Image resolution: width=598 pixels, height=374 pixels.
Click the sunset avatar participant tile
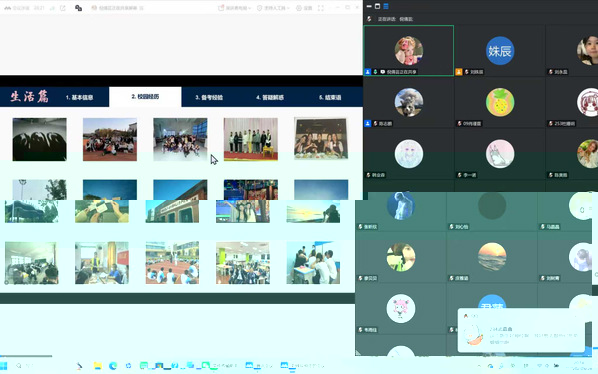tap(492, 257)
